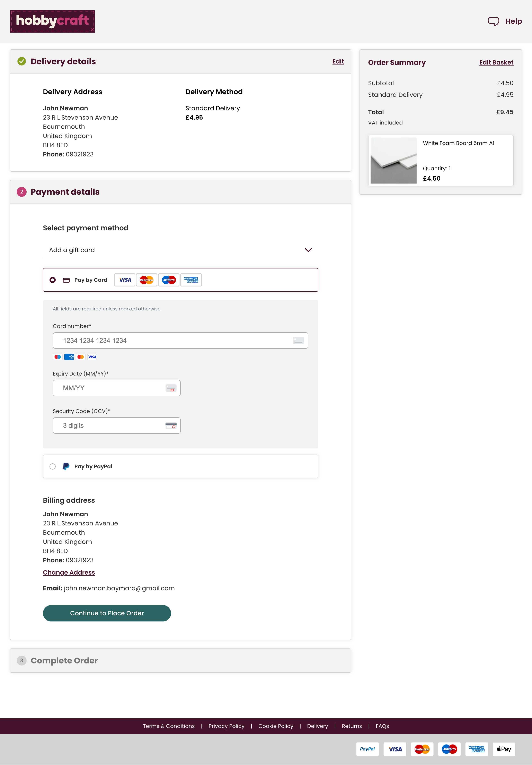Click the Hobbycraft logo
The image size is (532, 765).
52,21
